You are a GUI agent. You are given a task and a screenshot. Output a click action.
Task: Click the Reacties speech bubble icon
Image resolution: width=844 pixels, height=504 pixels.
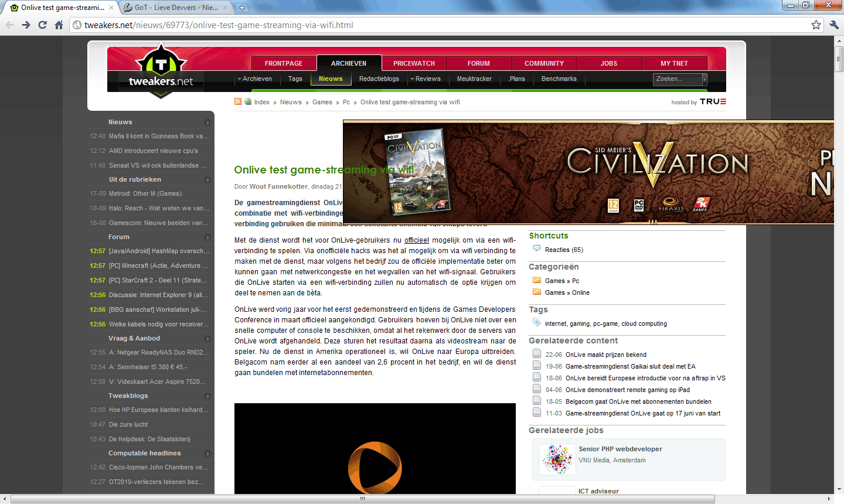tap(536, 248)
